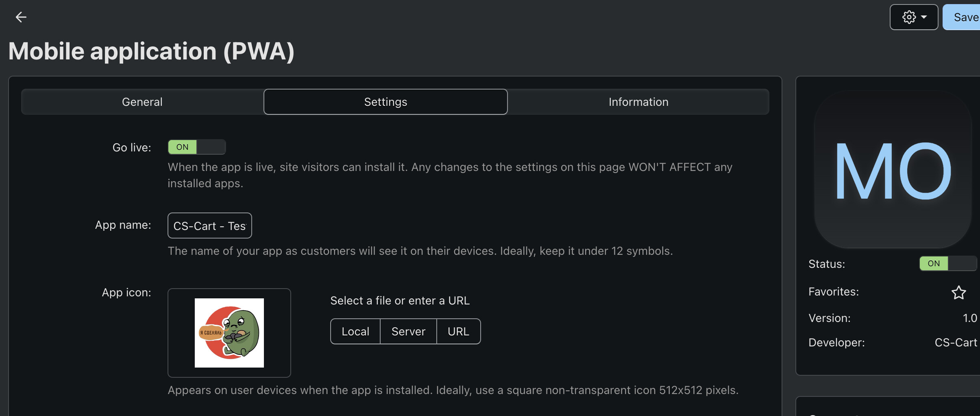Click the version number 1.0
This screenshot has width=980, height=416.
pos(970,318)
